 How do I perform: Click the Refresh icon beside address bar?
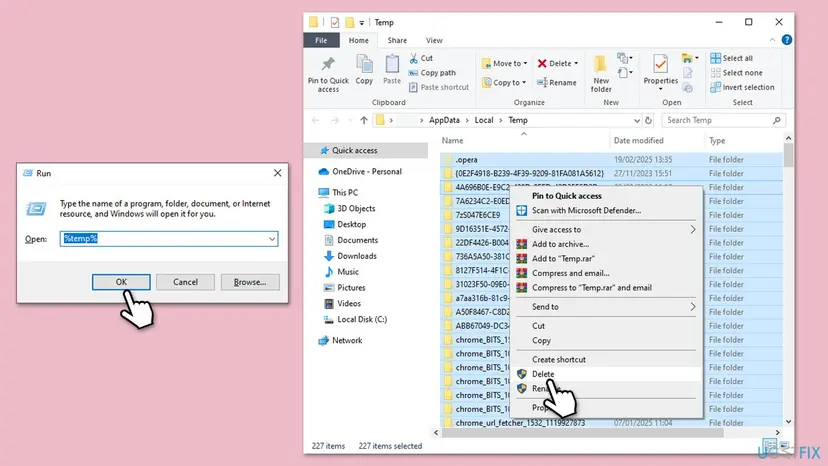(648, 120)
